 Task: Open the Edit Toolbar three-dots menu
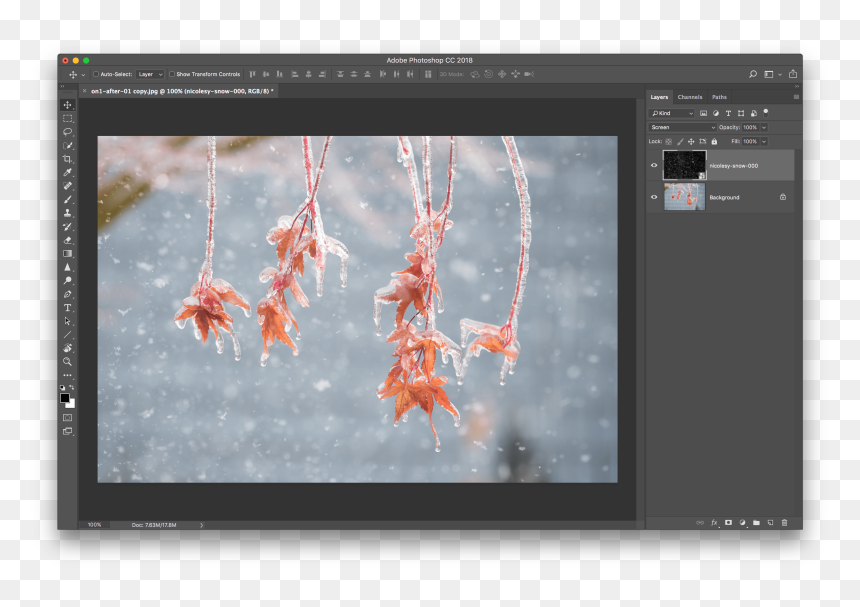coord(67,375)
